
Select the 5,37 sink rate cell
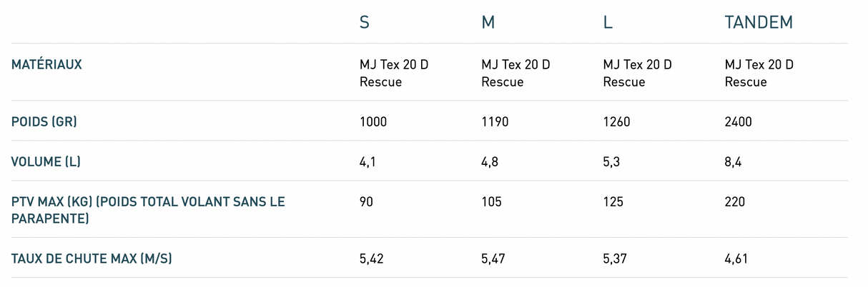[616, 258]
